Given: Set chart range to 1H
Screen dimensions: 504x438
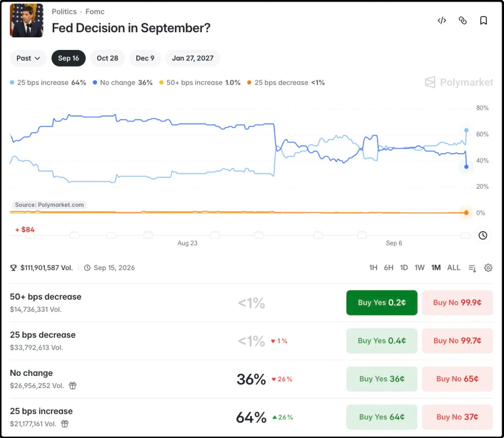Looking at the screenshot, I should pyautogui.click(x=373, y=268).
